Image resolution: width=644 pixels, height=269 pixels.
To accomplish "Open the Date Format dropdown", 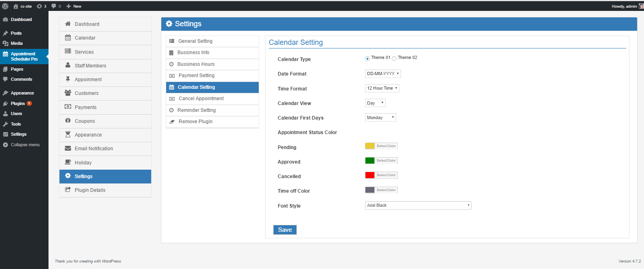I will (382, 74).
